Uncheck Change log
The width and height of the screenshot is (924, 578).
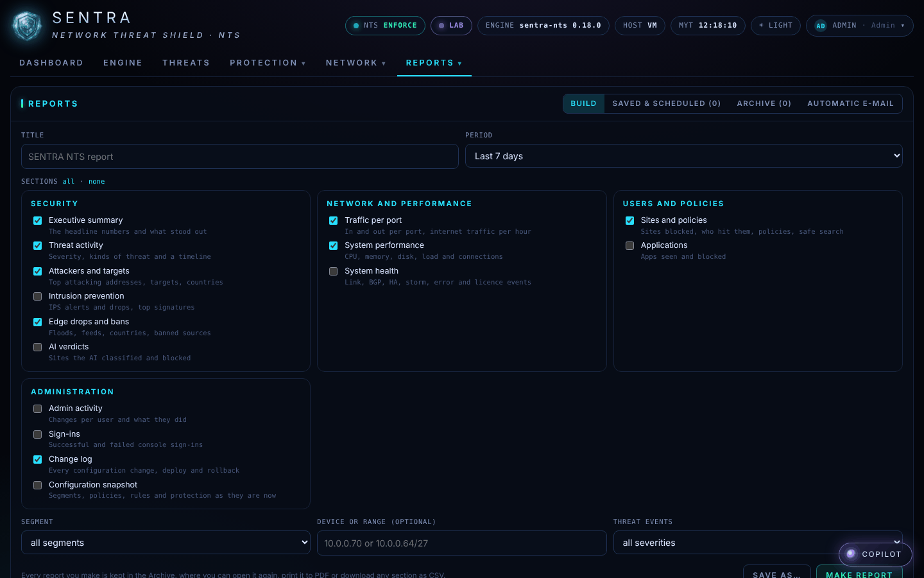click(x=38, y=459)
